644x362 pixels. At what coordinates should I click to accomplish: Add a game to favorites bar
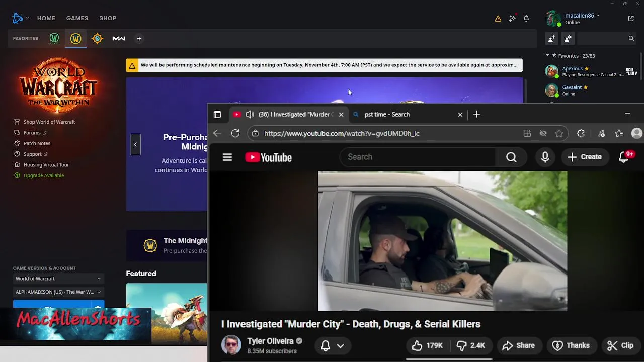pyautogui.click(x=139, y=38)
